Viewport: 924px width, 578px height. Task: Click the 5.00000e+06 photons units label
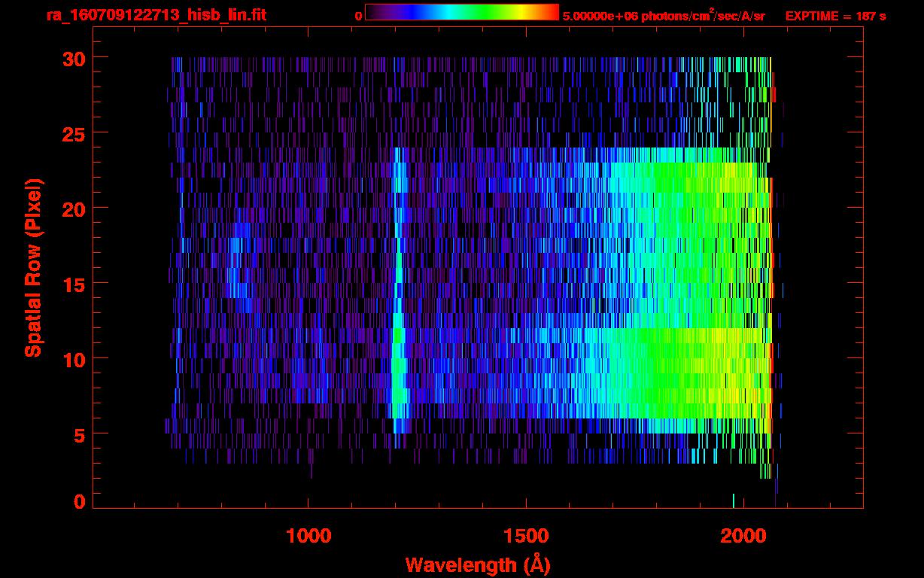pyautogui.click(x=664, y=15)
